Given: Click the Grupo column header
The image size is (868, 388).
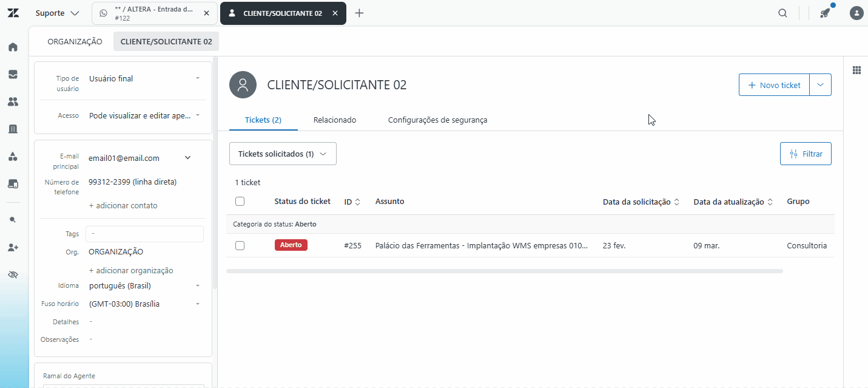Looking at the screenshot, I should click(x=798, y=202).
